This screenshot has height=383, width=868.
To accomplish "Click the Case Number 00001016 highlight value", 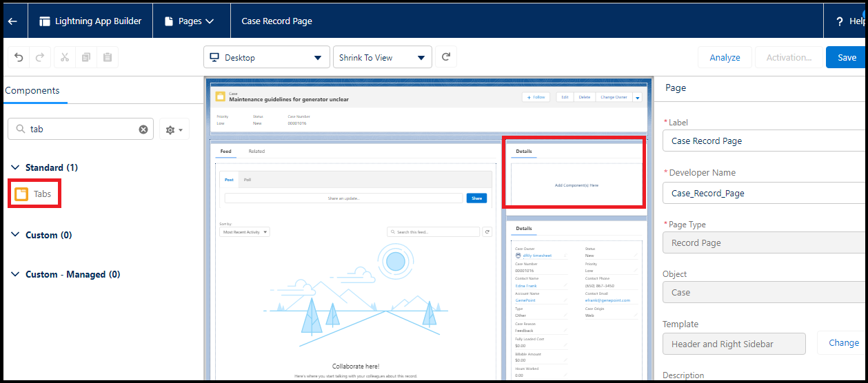I will [x=297, y=123].
